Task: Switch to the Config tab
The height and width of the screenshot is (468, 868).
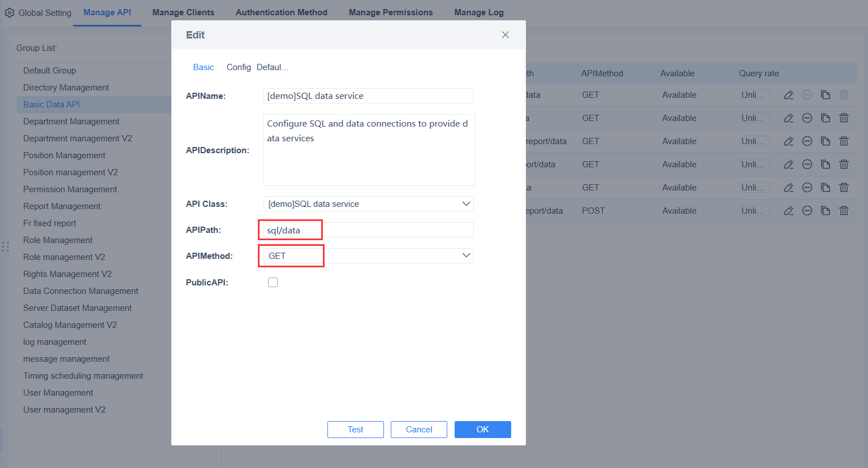Action: pos(238,67)
